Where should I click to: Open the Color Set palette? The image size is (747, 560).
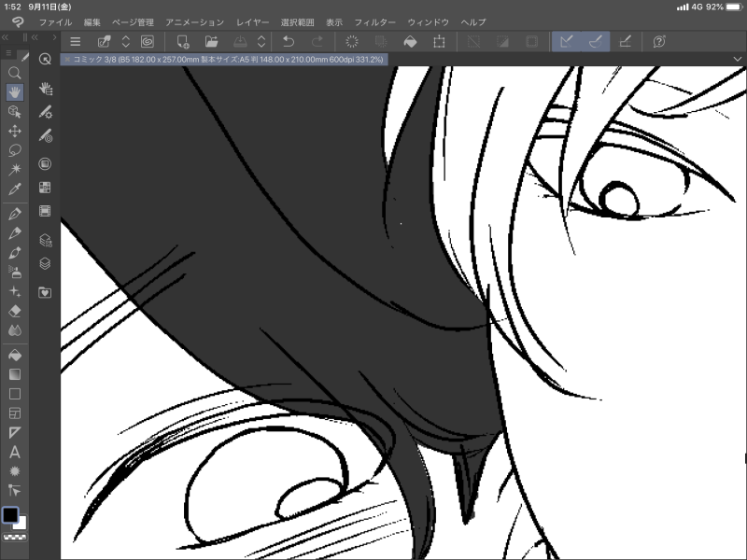click(x=45, y=188)
